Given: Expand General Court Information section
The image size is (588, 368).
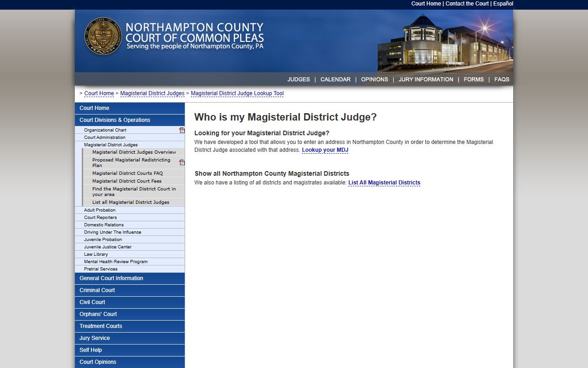Looking at the screenshot, I should 130,278.
